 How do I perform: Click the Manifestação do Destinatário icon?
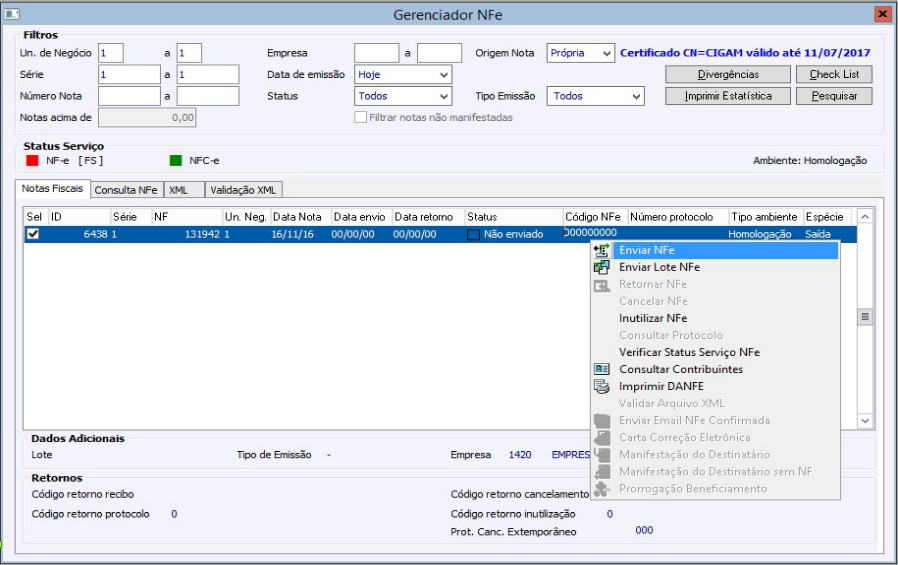601,455
